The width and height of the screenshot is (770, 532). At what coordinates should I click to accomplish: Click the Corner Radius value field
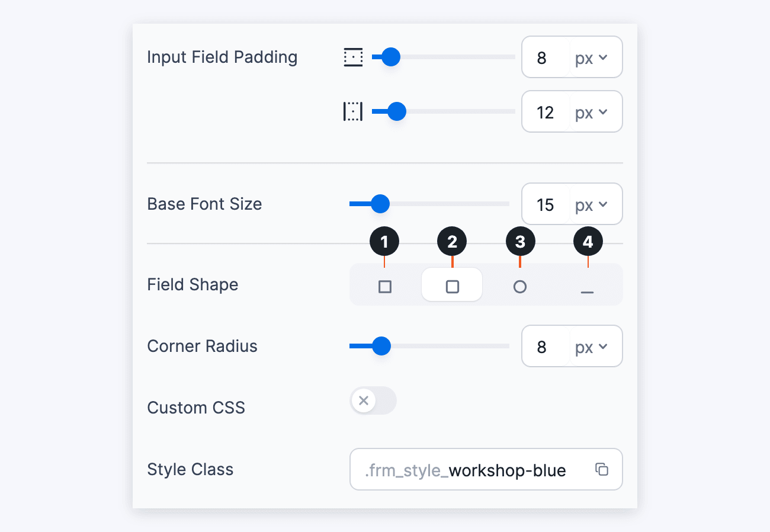coord(546,347)
